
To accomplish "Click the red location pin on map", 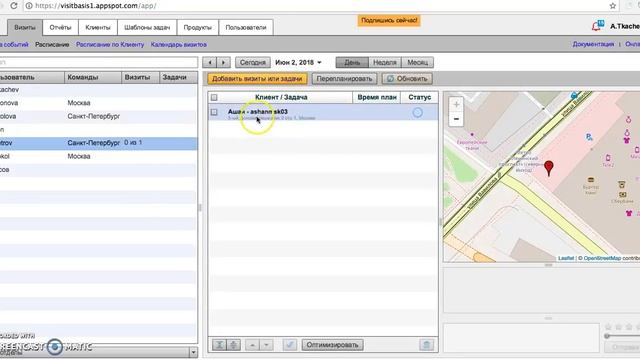I will [x=549, y=168].
